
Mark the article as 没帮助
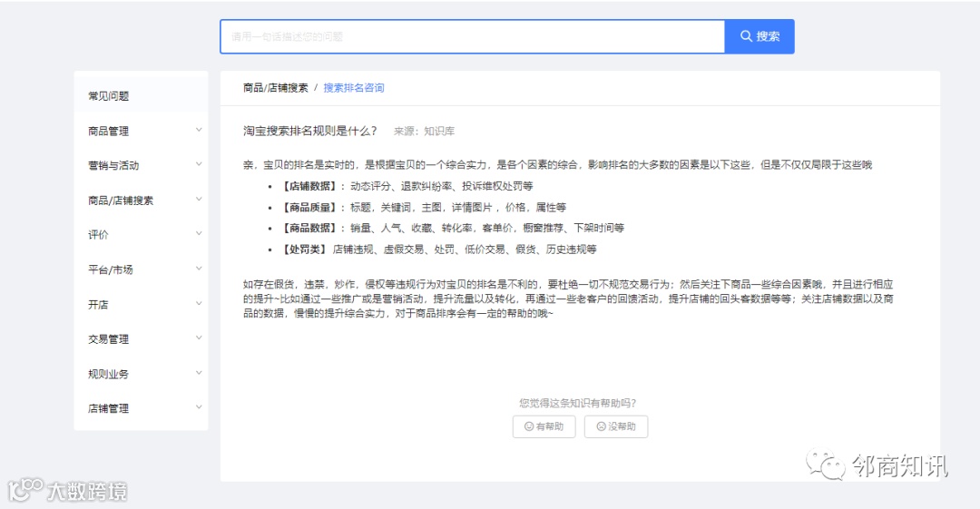click(616, 426)
